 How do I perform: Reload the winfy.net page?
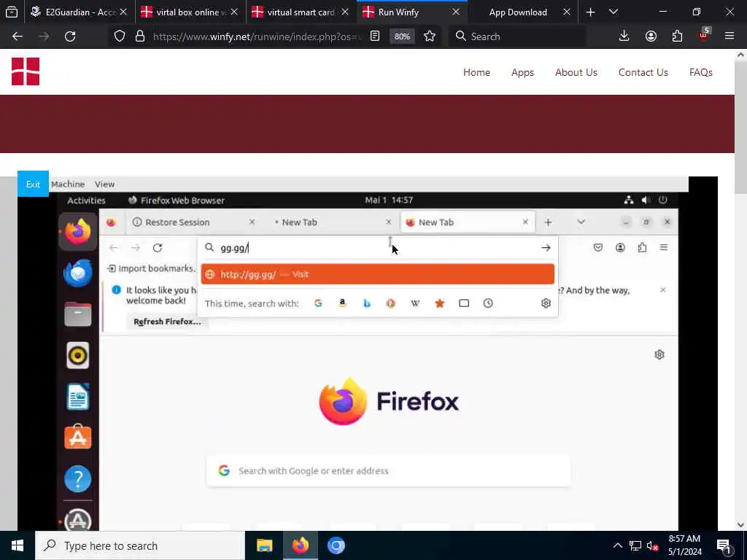[70, 36]
